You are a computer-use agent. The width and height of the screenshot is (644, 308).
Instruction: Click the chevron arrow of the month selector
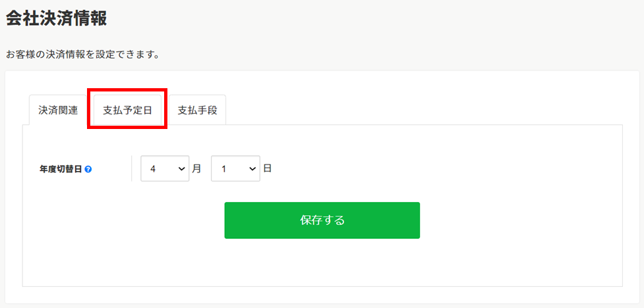[x=182, y=168]
